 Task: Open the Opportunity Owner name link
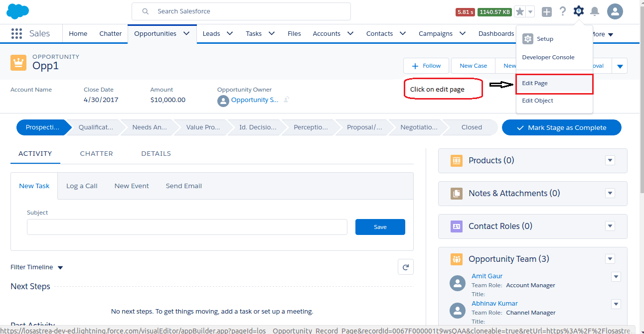(255, 100)
